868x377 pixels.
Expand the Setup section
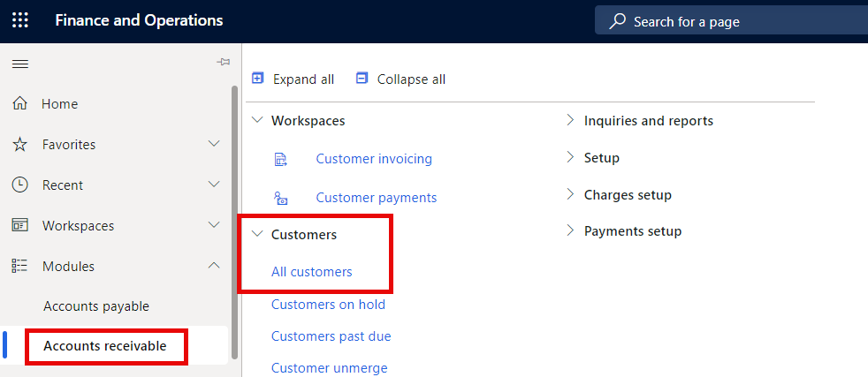tap(570, 157)
